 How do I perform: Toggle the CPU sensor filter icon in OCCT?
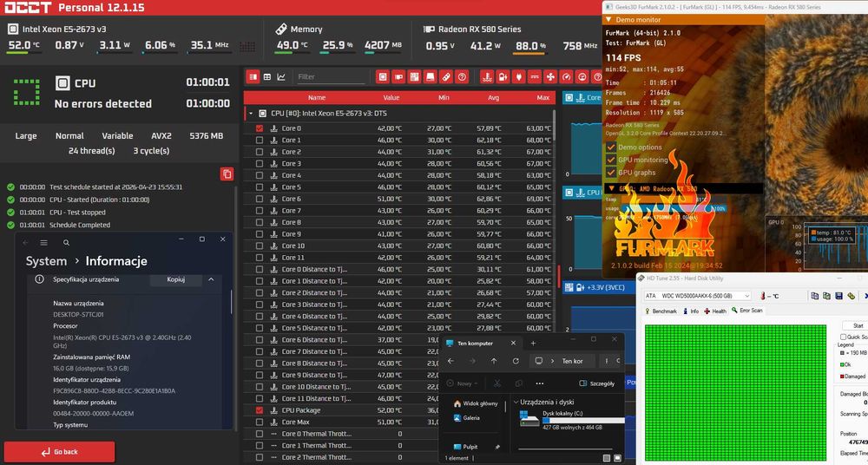coord(383,77)
